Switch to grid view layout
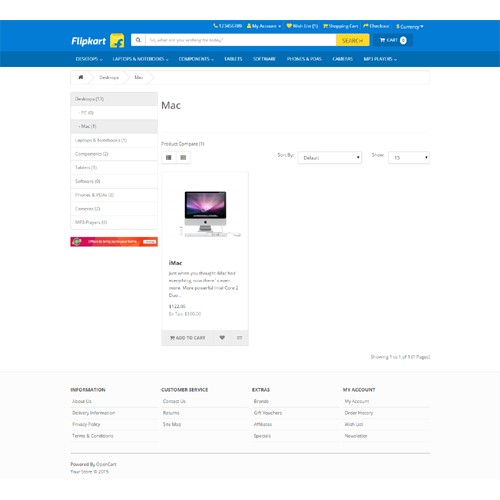 click(183, 158)
